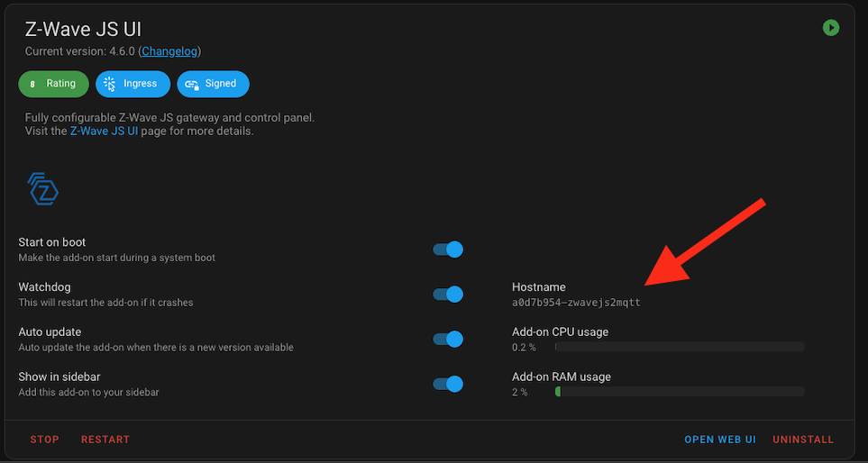Image resolution: width=868 pixels, height=463 pixels.
Task: Click the green running status play icon
Action: coord(830,28)
